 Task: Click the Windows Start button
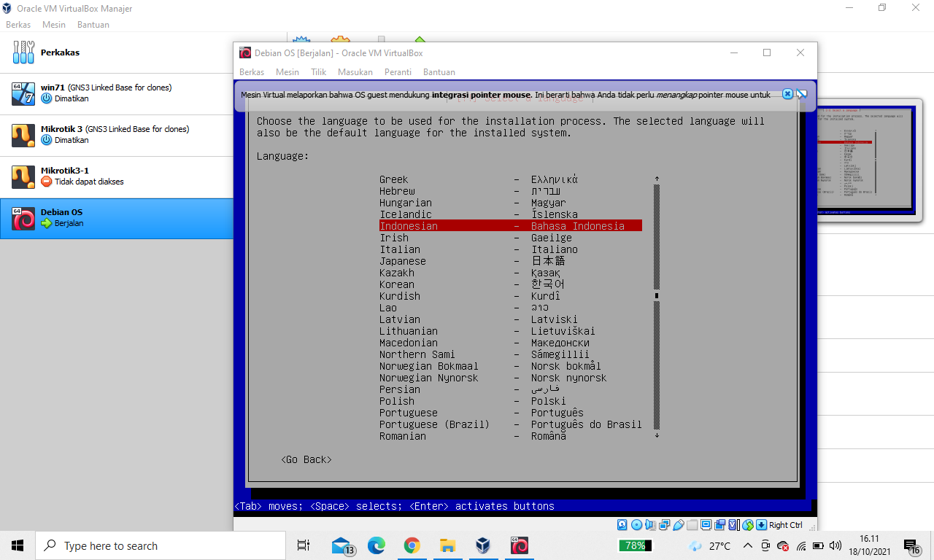point(18,545)
